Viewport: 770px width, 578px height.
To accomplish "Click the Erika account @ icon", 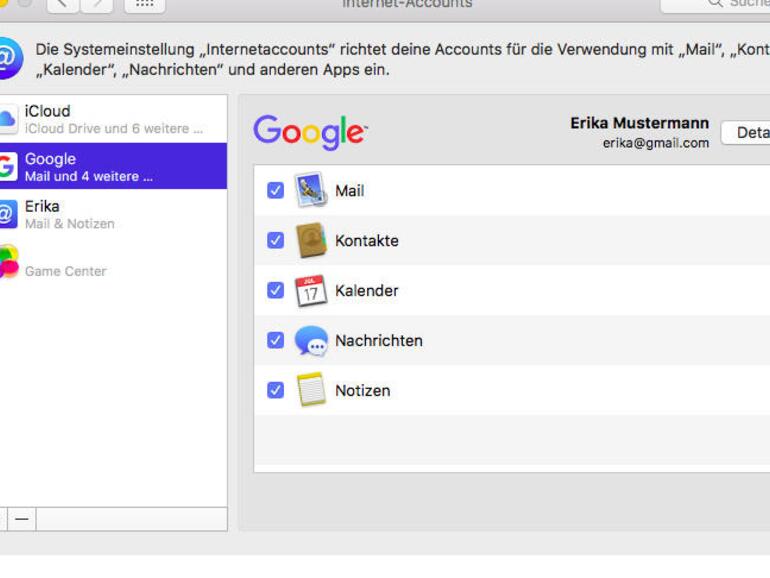I will click(8, 214).
